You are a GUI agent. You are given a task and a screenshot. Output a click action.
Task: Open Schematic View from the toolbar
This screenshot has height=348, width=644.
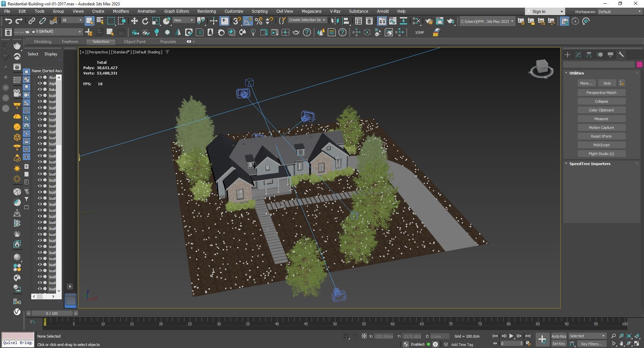[x=403, y=21]
